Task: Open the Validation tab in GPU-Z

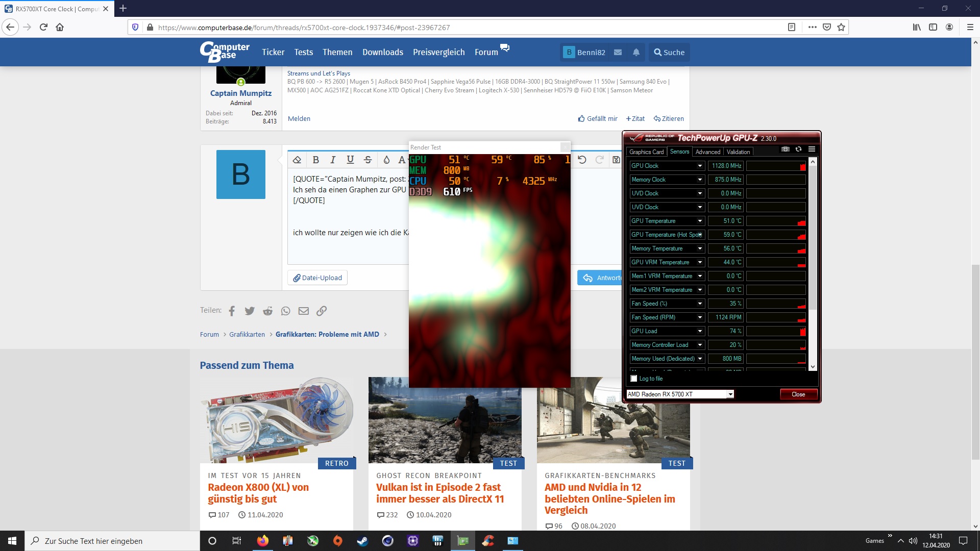Action: [x=738, y=152]
